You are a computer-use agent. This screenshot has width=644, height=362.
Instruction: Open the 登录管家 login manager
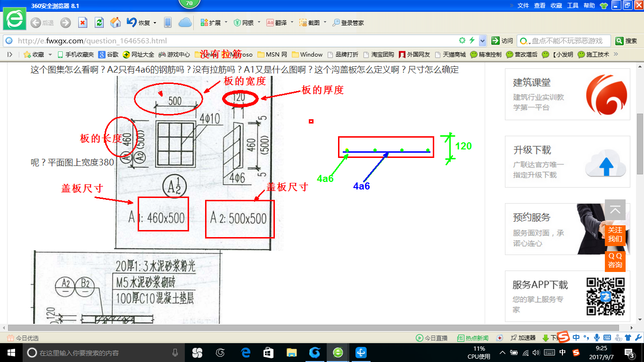click(348, 23)
